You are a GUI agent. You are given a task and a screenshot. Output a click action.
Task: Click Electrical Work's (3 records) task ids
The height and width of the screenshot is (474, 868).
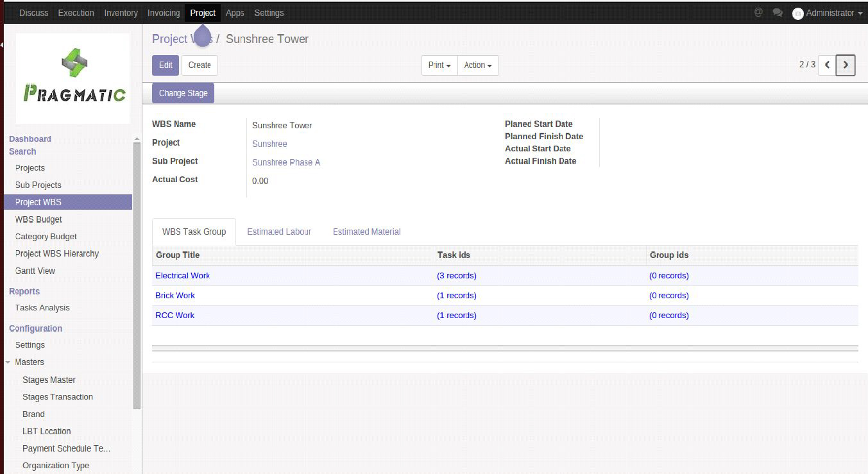point(457,276)
